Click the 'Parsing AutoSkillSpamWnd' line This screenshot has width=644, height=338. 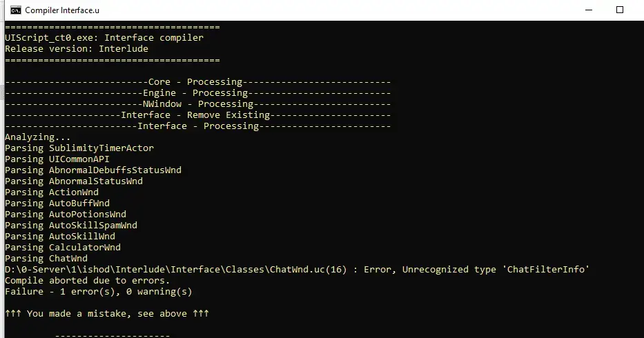[71, 225]
